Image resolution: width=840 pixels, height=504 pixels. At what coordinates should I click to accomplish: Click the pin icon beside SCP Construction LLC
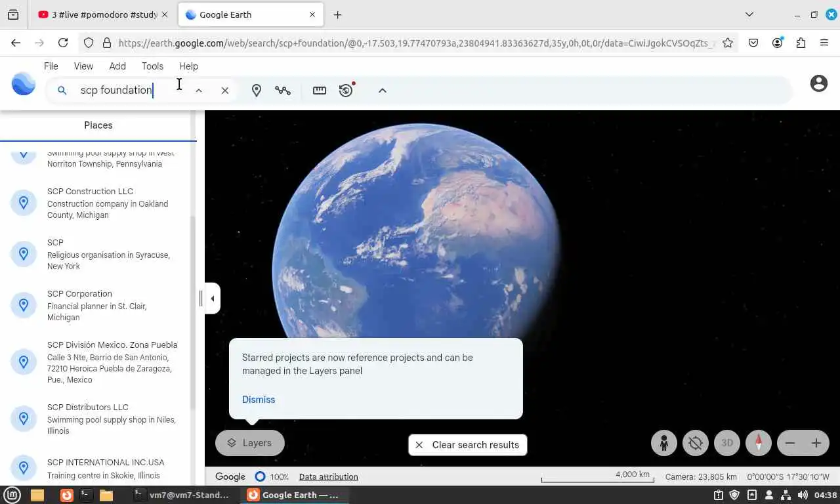24,203
